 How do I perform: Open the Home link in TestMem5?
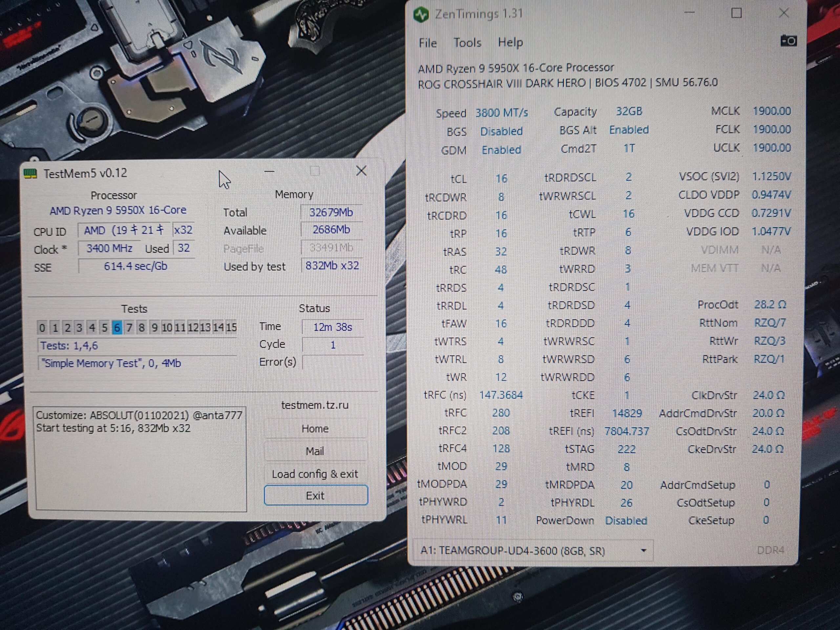[x=315, y=429]
